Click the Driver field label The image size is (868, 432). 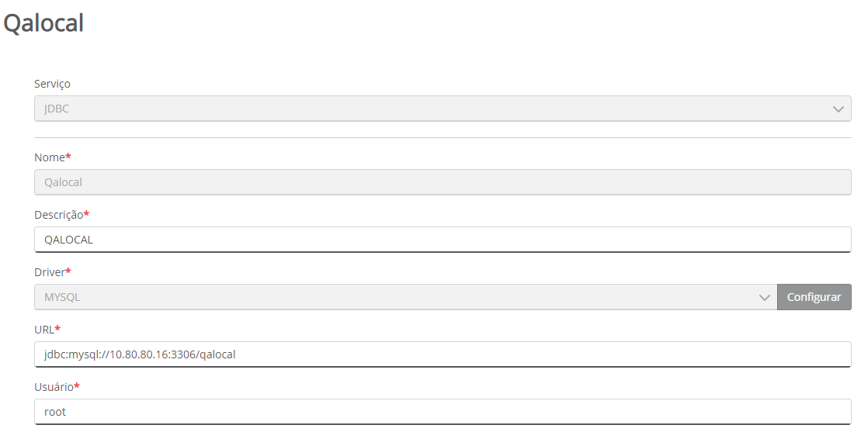[49, 272]
